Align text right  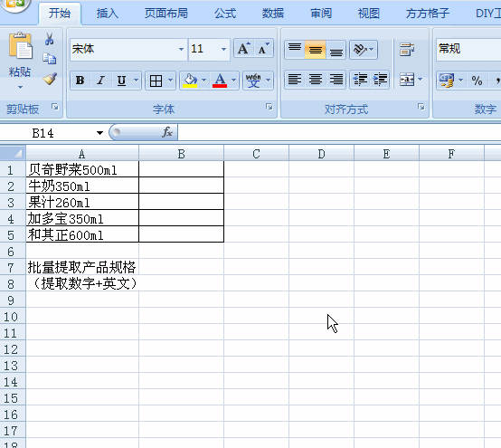tap(336, 80)
